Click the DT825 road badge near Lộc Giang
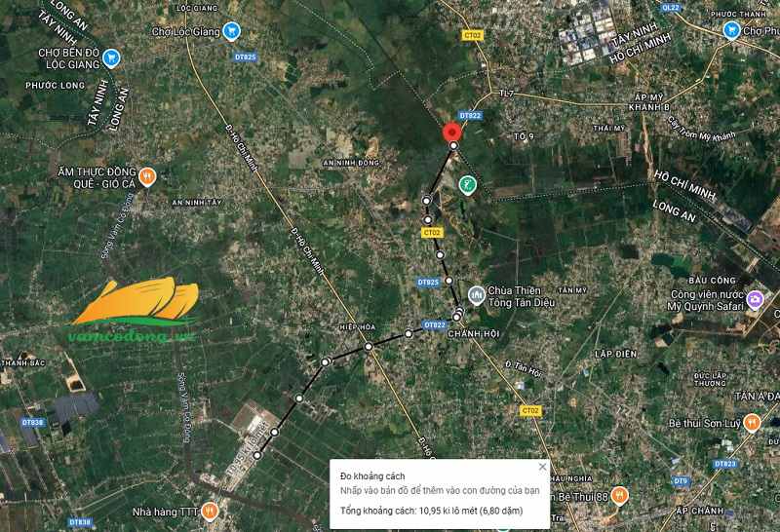 click(x=246, y=57)
